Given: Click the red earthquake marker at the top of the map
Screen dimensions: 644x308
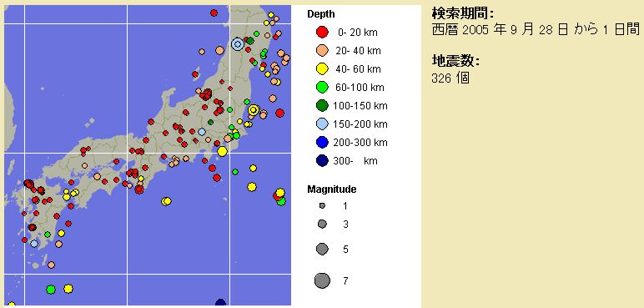Looking at the screenshot, I should [x=214, y=13].
